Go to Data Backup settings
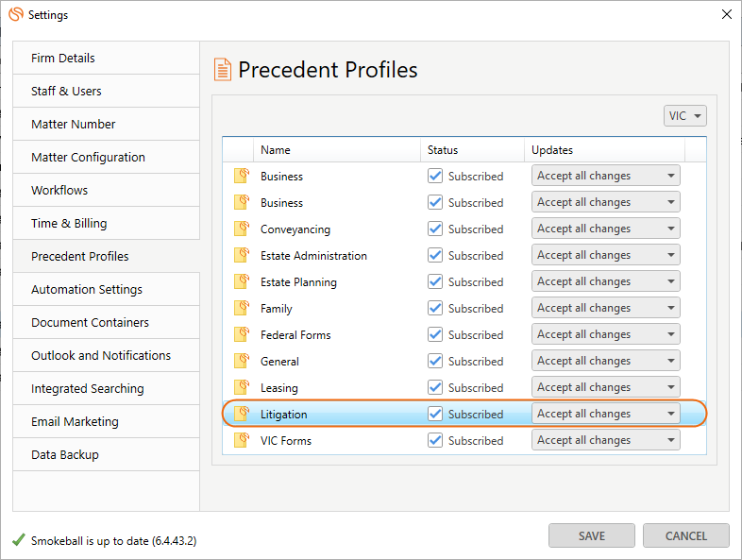Screen dimensions: 742x560 click(x=106, y=455)
